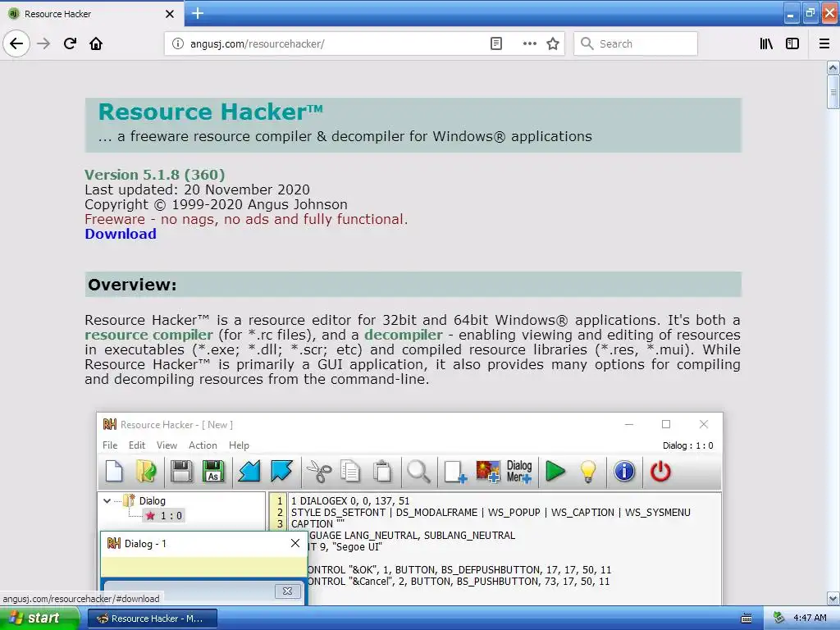840x630 pixels.
Task: Click the New blank file toolbar icon
Action: tap(114, 472)
